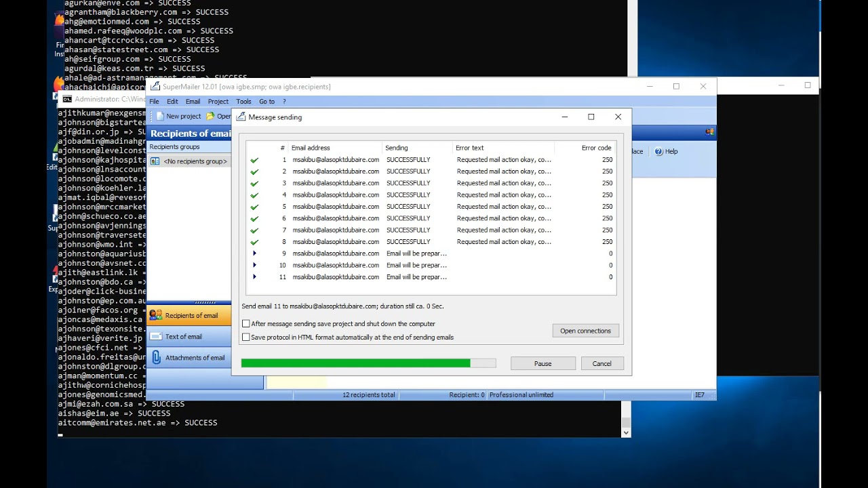Click the No recipients group card icon
868x488 pixels.
tap(155, 161)
